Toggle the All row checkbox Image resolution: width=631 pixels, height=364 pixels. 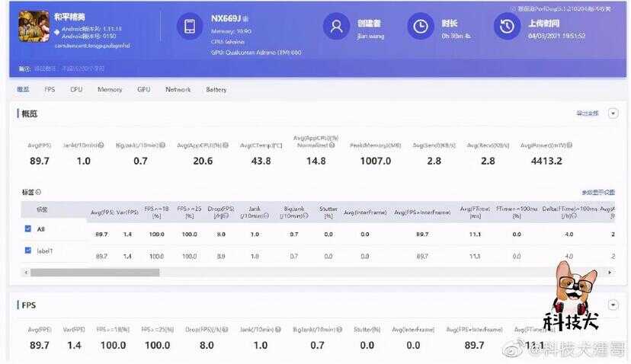27,228
